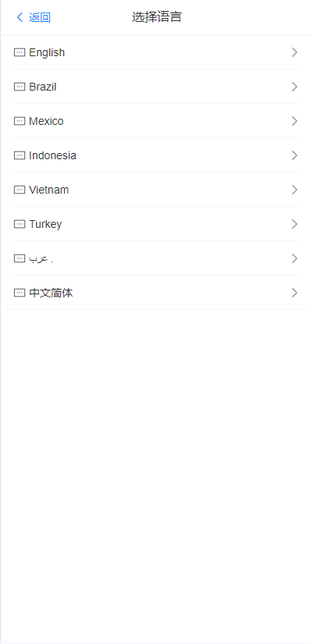This screenshot has width=311, height=644.
Task: Open the chevron on the English row
Action: point(295,52)
